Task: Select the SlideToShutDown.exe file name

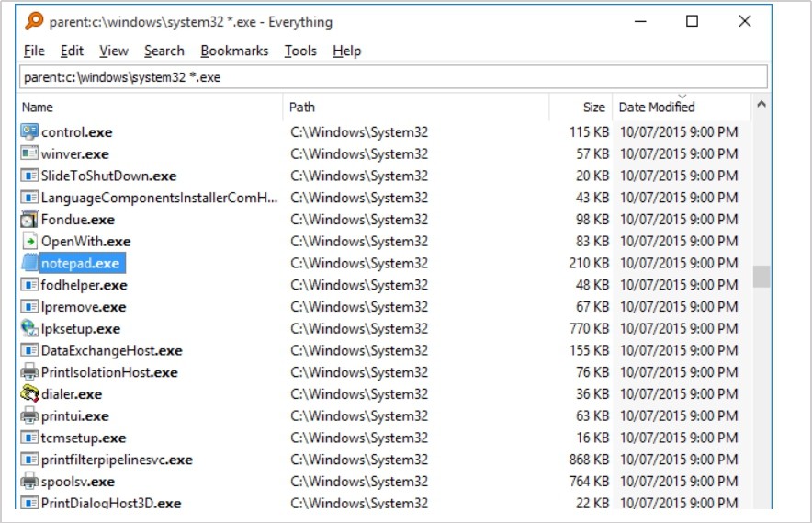Action: click(108, 176)
